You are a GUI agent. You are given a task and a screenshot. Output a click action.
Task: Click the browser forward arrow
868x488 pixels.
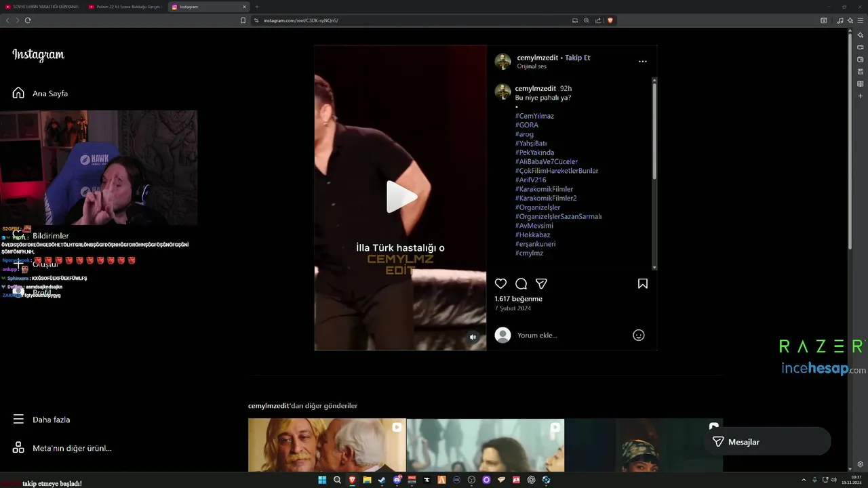tap(17, 20)
